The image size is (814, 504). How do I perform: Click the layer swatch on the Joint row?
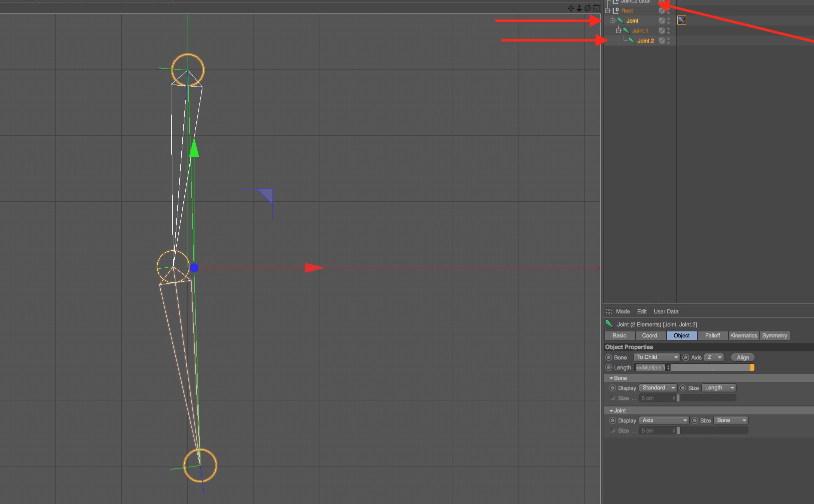(662, 21)
